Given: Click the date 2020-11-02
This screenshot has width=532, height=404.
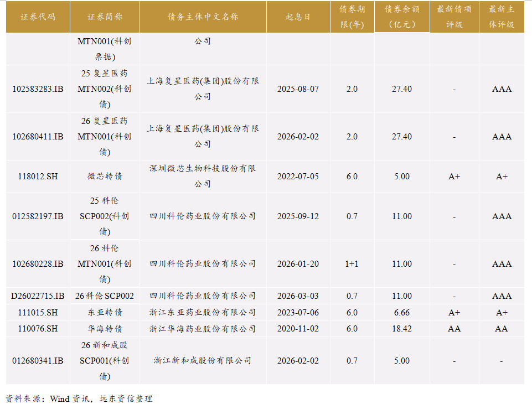Looking at the screenshot, I should coord(298,329).
